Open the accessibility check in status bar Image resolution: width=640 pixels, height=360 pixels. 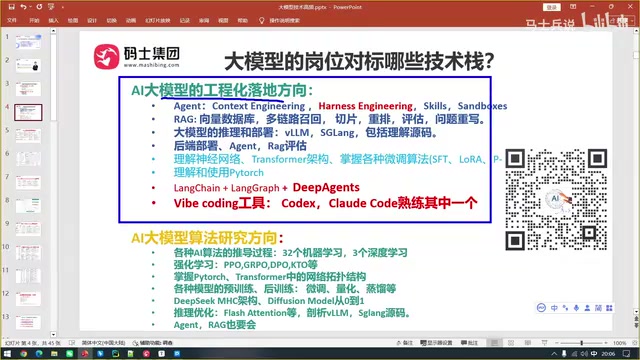[x=153, y=343]
